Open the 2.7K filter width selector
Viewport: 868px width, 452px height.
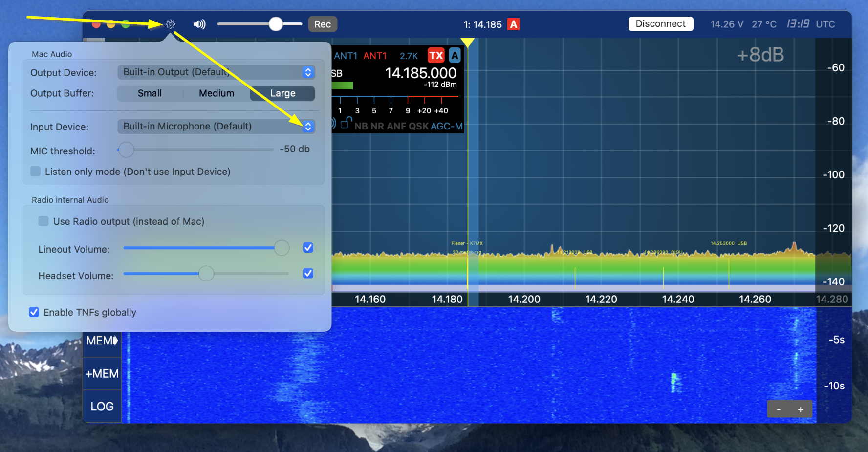409,56
